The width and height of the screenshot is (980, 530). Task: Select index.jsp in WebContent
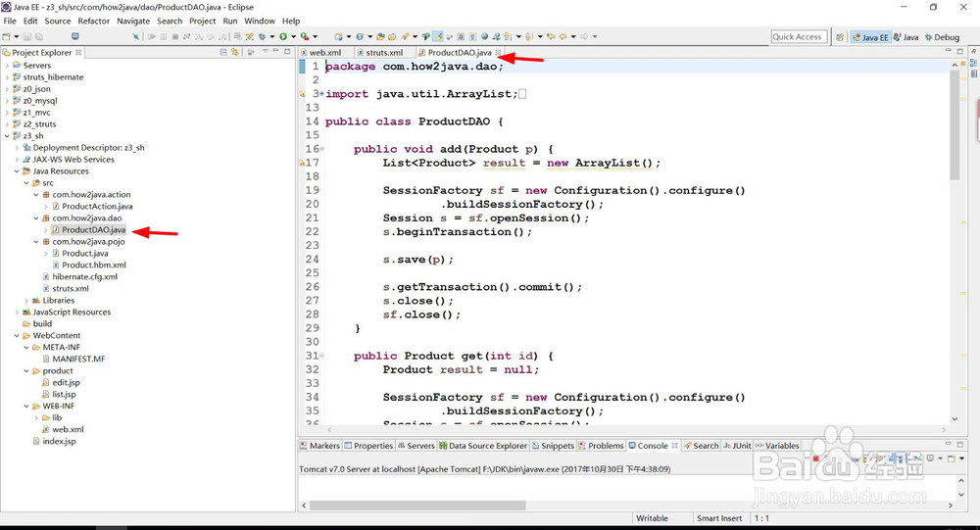coord(59,441)
